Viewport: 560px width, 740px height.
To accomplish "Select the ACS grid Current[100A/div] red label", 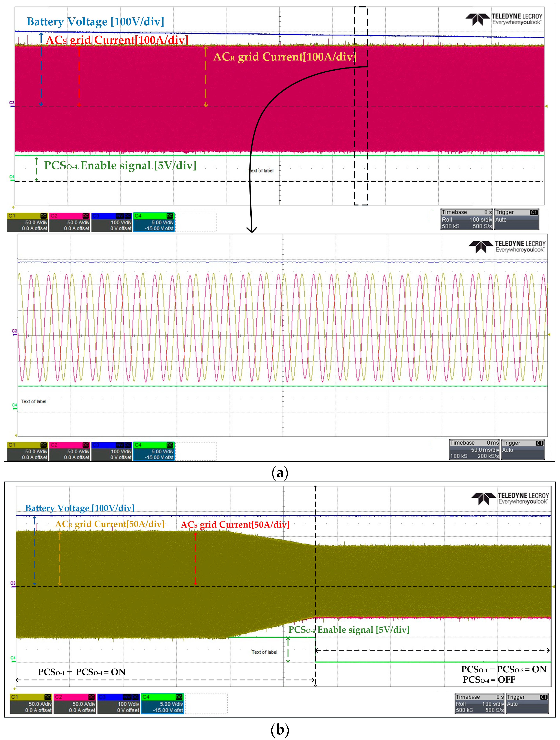I will coord(117,40).
